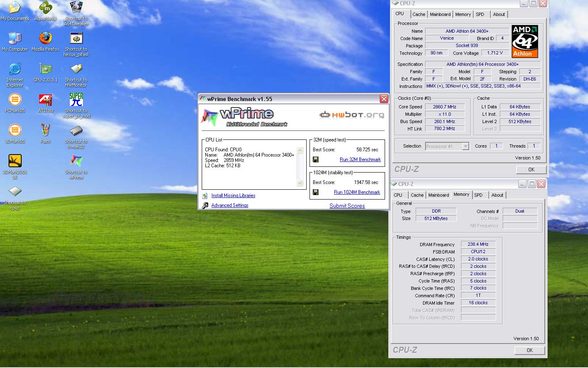This screenshot has height=368, width=588.
Task: Click scroll down arrow in wPrime CPU List
Action: pos(300,183)
